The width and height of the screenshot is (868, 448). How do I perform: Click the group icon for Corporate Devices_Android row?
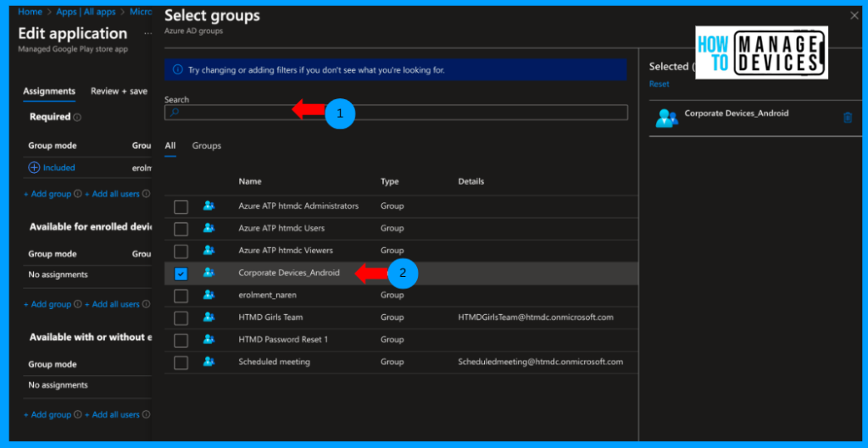pos(209,272)
